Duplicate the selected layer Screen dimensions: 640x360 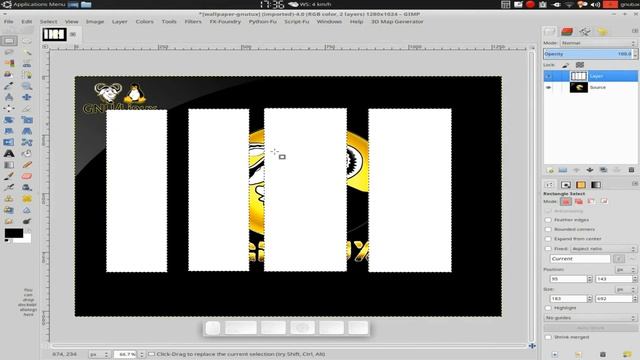click(603, 170)
